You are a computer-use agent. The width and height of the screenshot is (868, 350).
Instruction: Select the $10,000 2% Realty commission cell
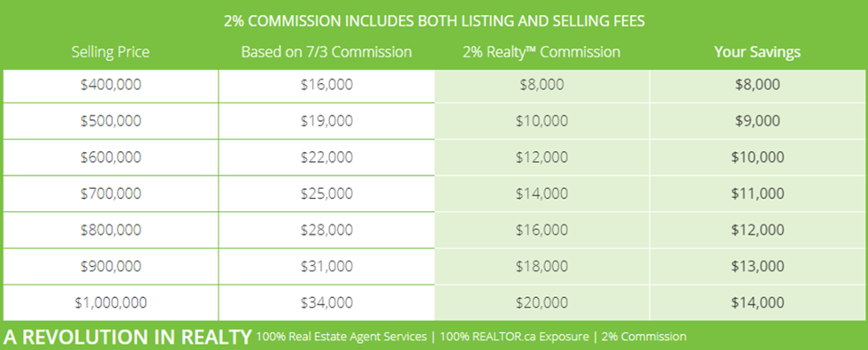point(542,121)
